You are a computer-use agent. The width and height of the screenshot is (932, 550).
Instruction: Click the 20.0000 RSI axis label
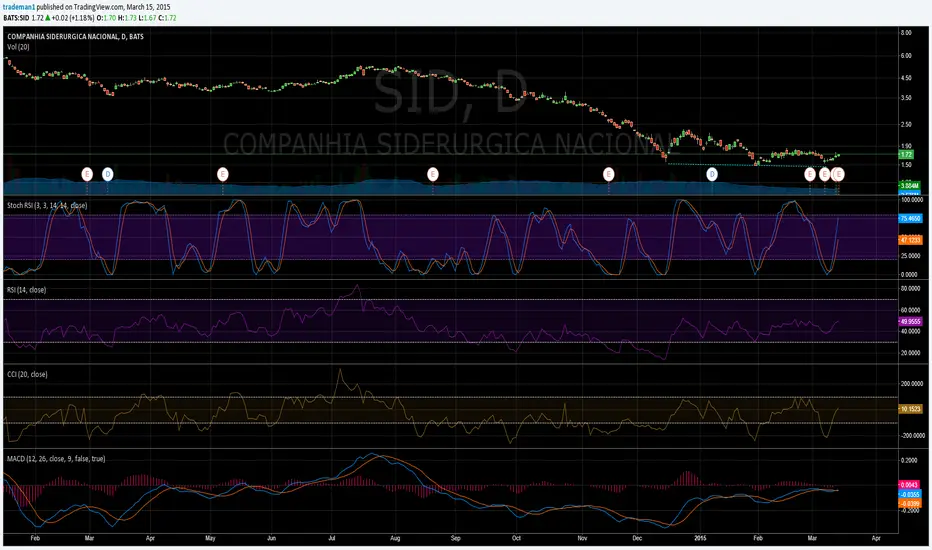(x=911, y=353)
